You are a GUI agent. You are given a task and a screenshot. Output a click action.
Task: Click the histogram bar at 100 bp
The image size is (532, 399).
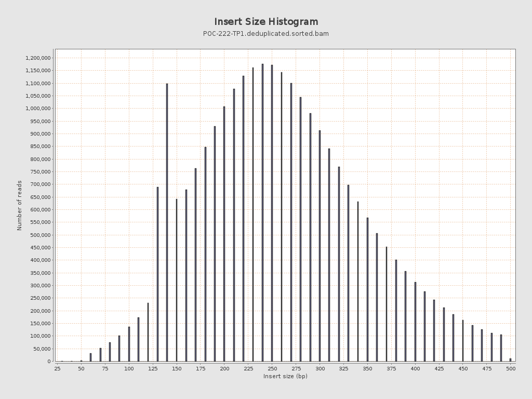(x=129, y=344)
